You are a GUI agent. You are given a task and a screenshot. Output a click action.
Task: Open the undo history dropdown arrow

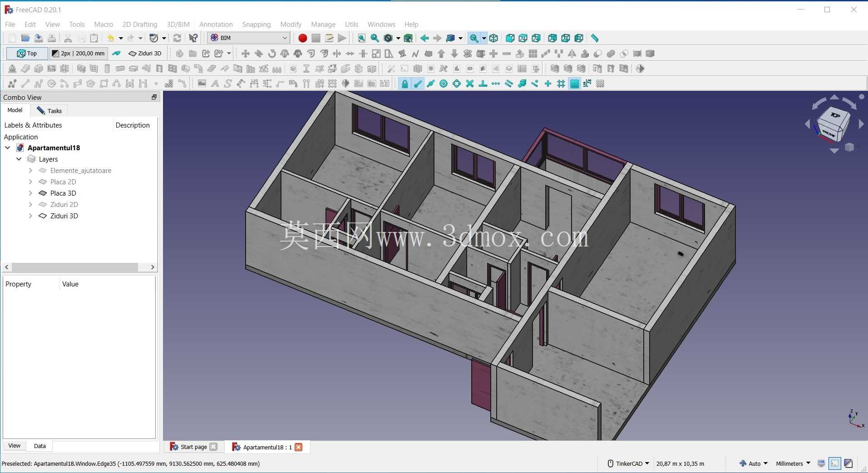pos(121,38)
